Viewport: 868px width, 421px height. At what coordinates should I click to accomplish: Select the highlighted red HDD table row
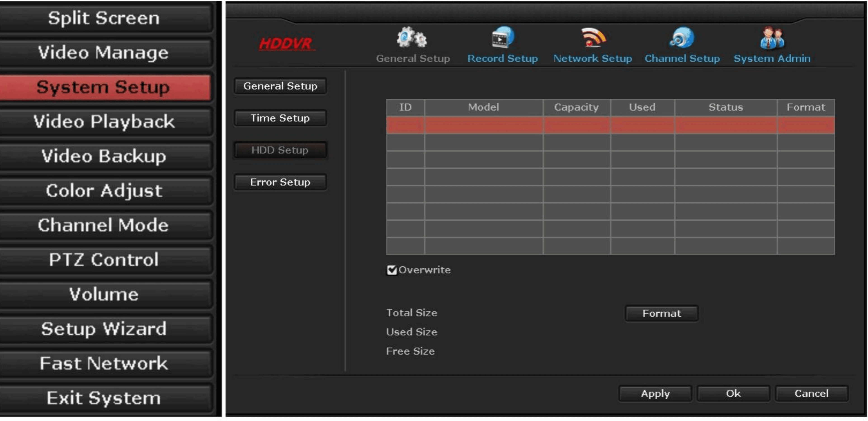tap(610, 125)
